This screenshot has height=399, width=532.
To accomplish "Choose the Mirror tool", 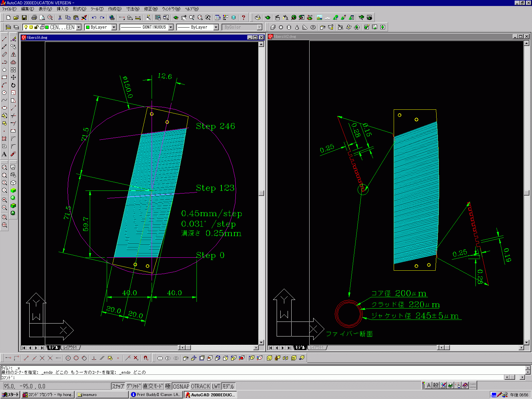I will coord(13,55).
